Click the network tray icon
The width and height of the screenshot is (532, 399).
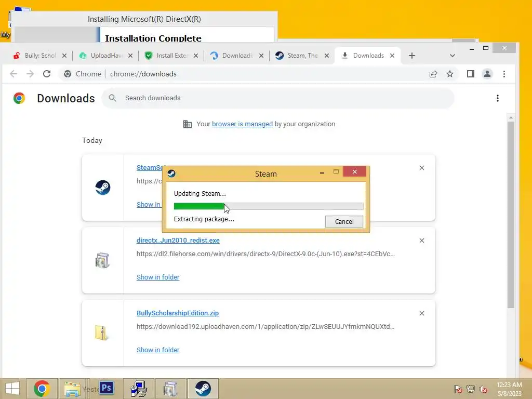[x=471, y=389]
